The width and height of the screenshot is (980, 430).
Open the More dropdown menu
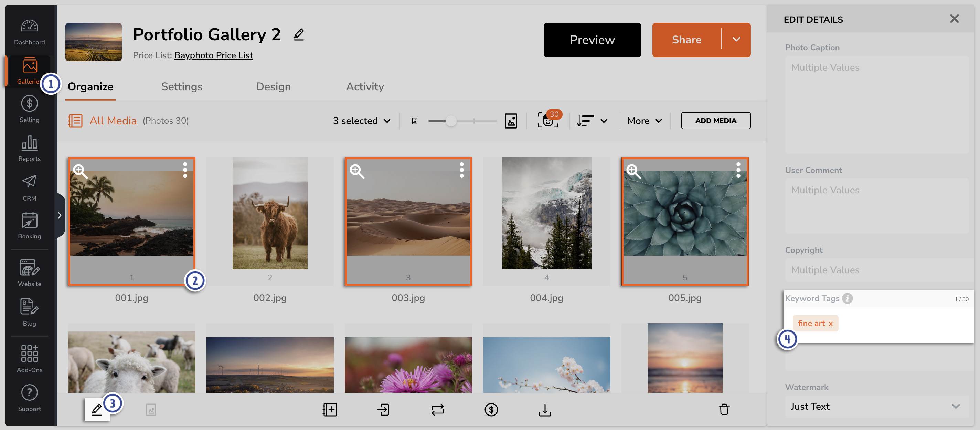(x=644, y=121)
